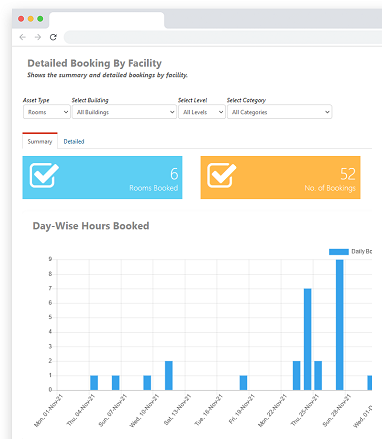This screenshot has width=382, height=439.
Task: Expand the Select Category dropdown
Action: pos(280,112)
